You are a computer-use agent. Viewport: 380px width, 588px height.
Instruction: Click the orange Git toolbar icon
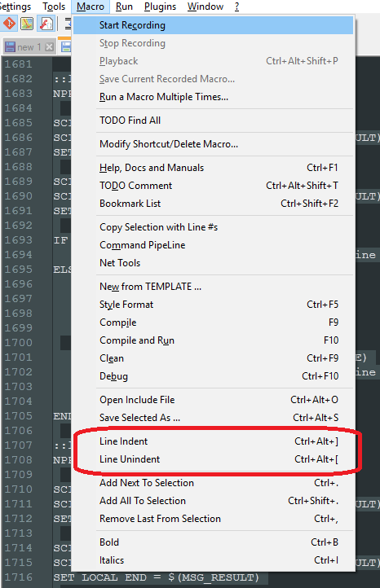[9, 24]
